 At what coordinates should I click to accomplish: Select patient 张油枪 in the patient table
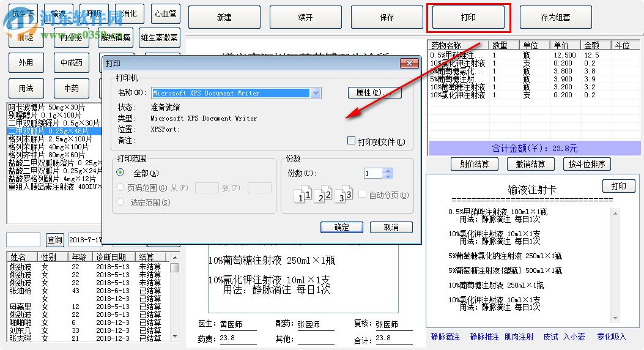tap(21, 291)
